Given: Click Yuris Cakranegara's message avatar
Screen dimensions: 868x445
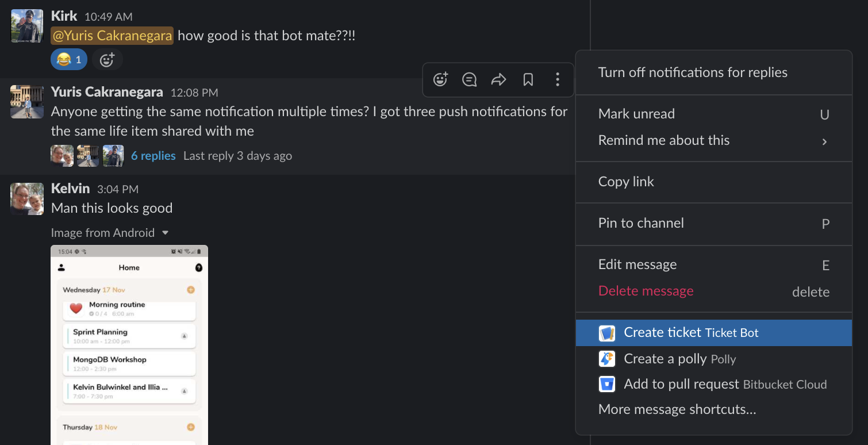Looking at the screenshot, I should [x=27, y=102].
